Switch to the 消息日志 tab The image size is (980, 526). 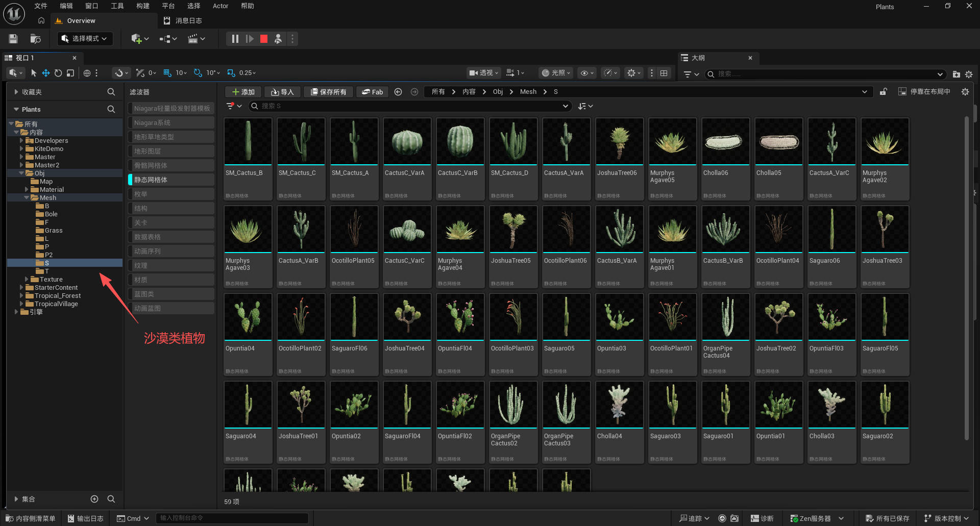click(183, 20)
